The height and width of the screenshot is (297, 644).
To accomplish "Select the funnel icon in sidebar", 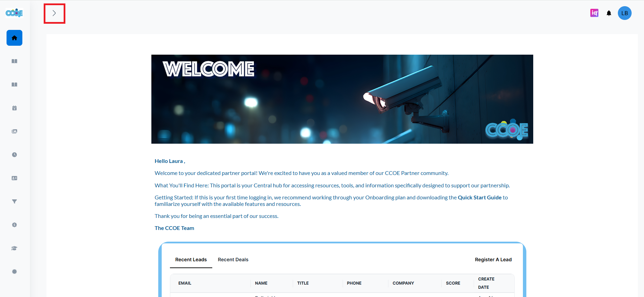I will [x=14, y=201].
